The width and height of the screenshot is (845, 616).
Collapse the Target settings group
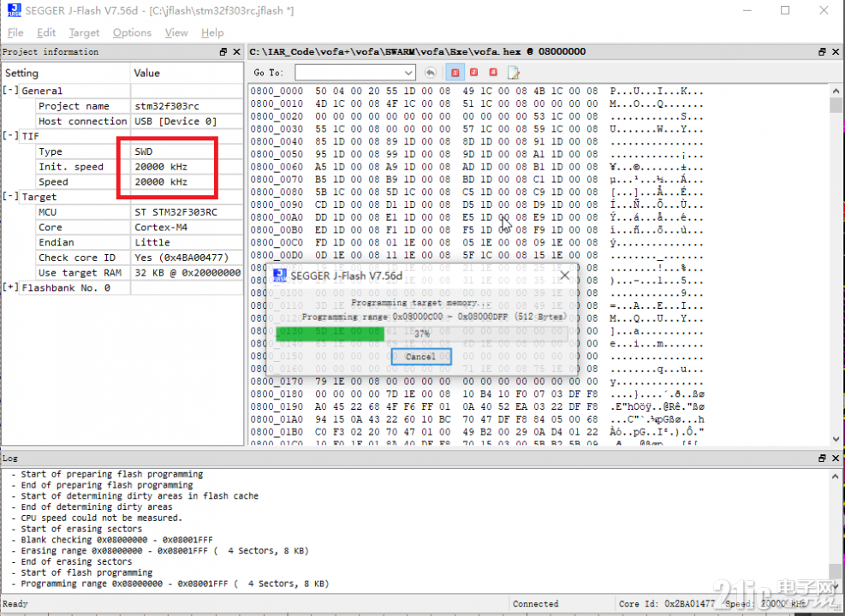[x=11, y=197]
